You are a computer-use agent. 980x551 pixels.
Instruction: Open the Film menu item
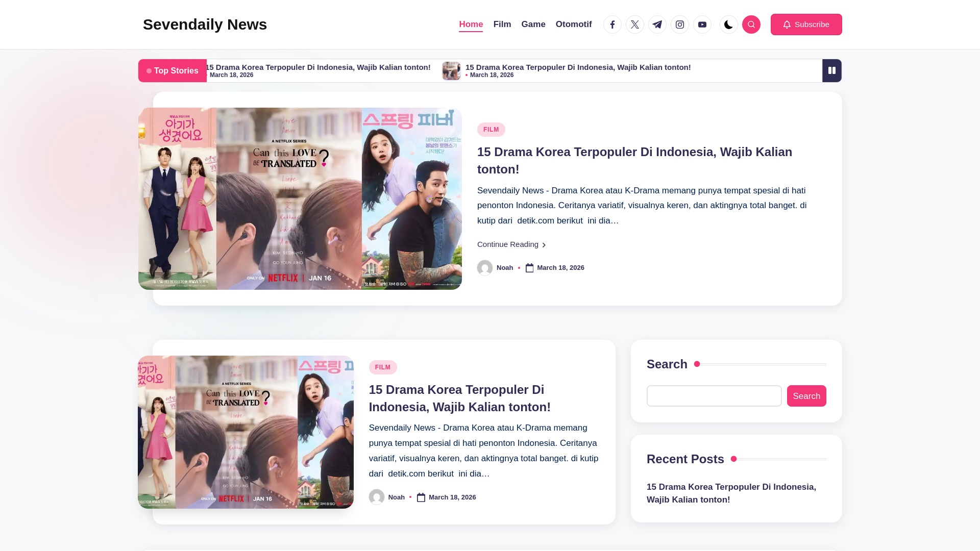[x=502, y=24]
